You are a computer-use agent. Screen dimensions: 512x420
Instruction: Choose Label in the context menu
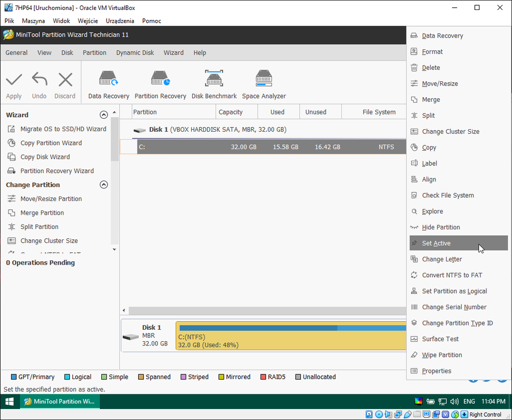click(458, 163)
